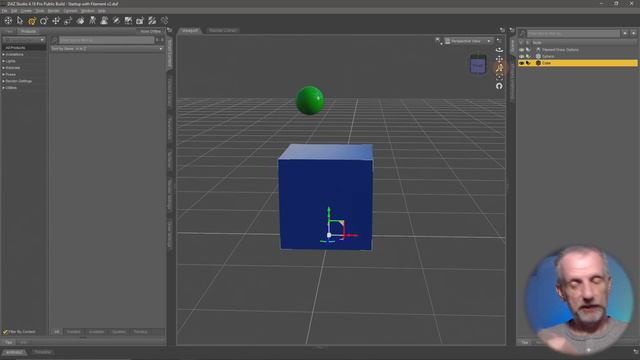The image size is (640, 360).
Task: Toggle selectability of the Sphere node
Action: tap(528, 56)
